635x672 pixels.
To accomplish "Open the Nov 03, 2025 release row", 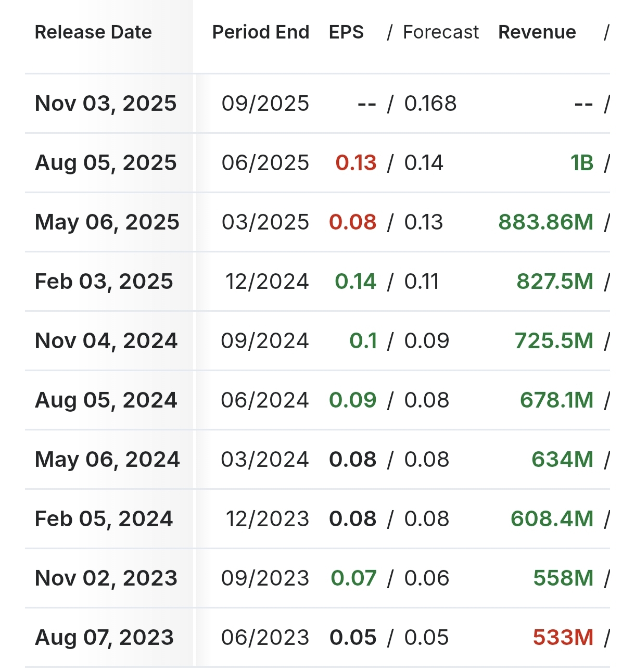I will (106, 104).
